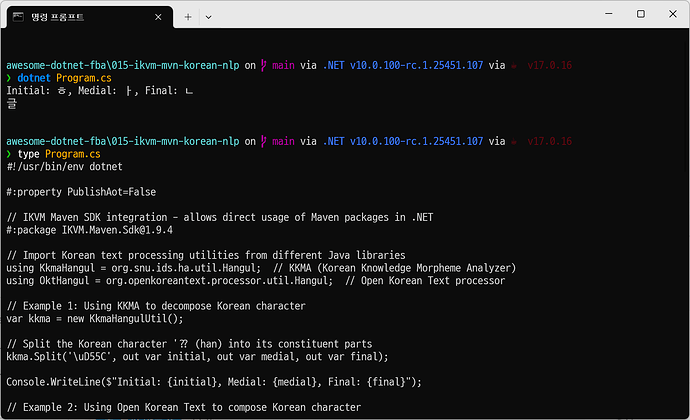
Task: Click the first prompt's git branch symbol
Action: (264, 65)
